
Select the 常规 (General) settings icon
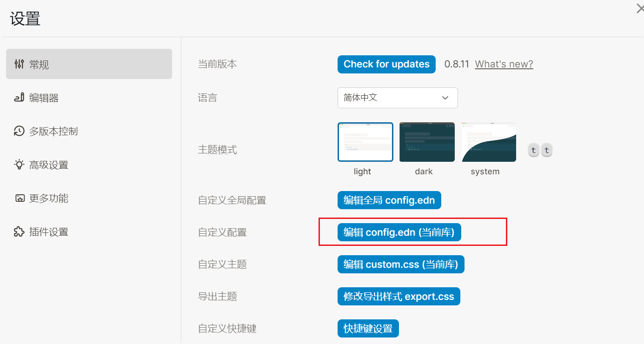point(19,64)
